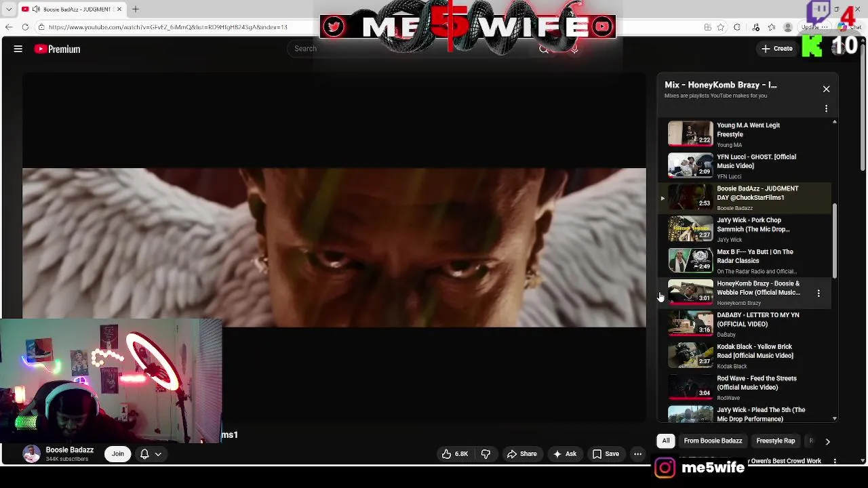Select From Boosie Badazz filter chip

point(713,441)
